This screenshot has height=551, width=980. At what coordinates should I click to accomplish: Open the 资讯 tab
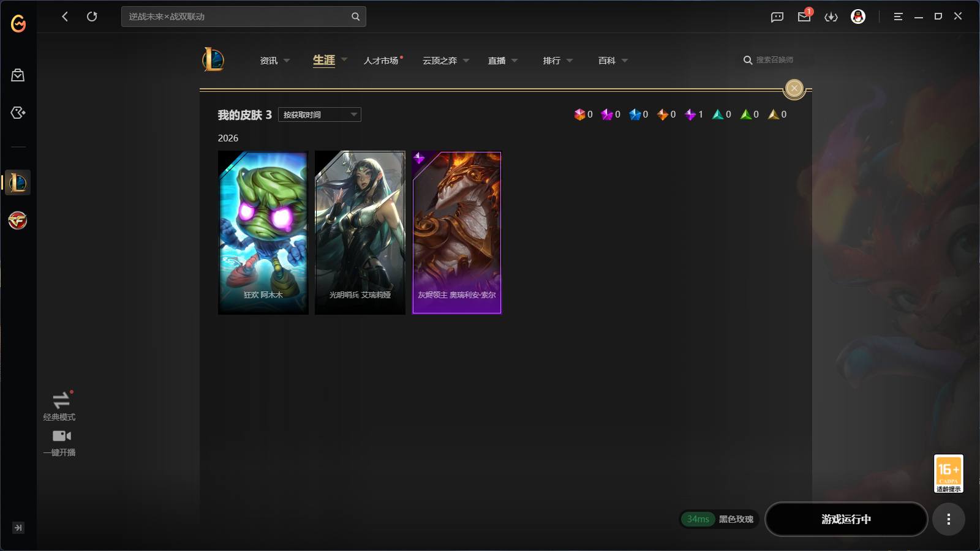pos(269,61)
